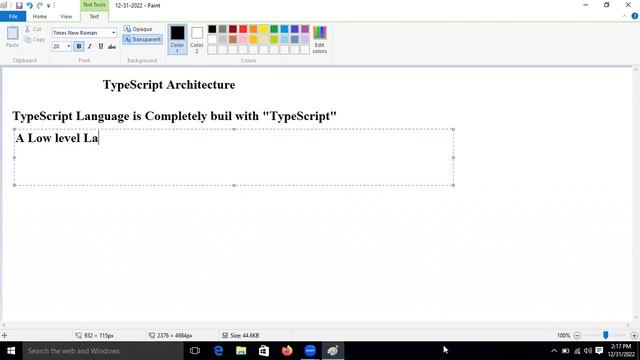Click the battery tray icon
The width and height of the screenshot is (640, 360).
566,351
